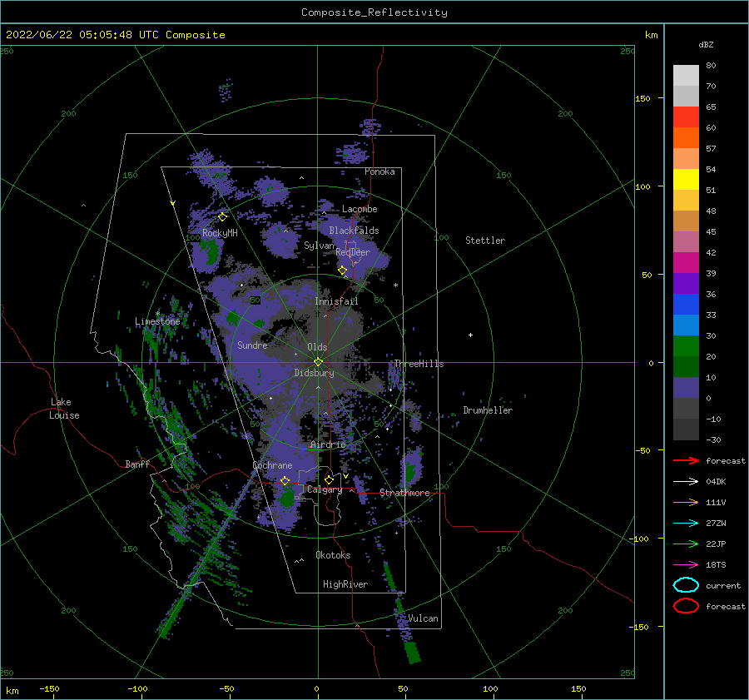Click the Sundre city label
Image resolution: width=749 pixels, height=700 pixels.
252,345
